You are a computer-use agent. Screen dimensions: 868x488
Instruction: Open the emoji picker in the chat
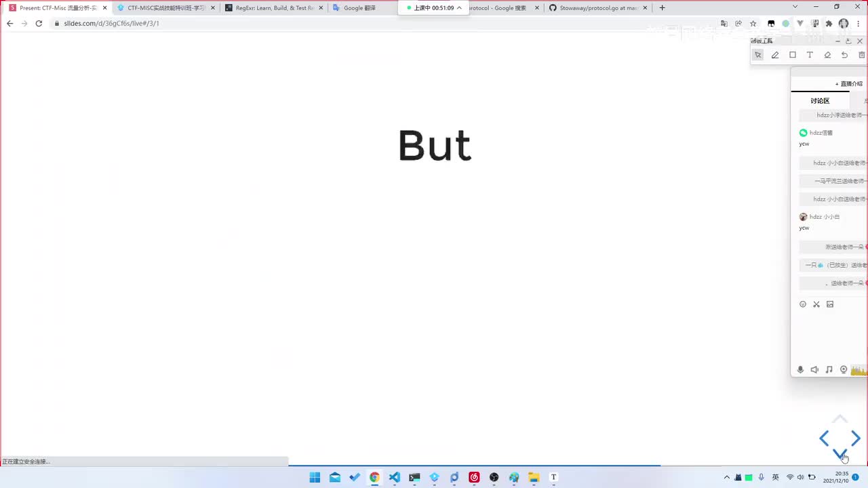[803, 304]
